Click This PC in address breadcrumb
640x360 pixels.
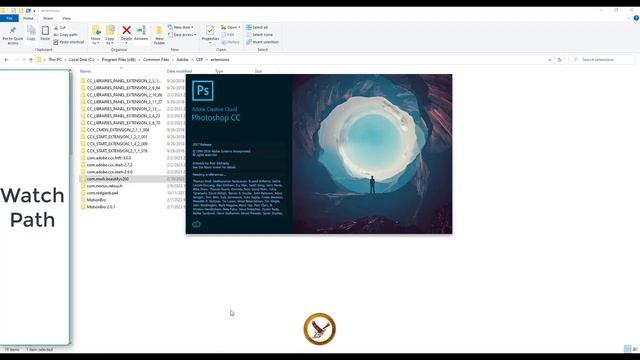[55, 60]
